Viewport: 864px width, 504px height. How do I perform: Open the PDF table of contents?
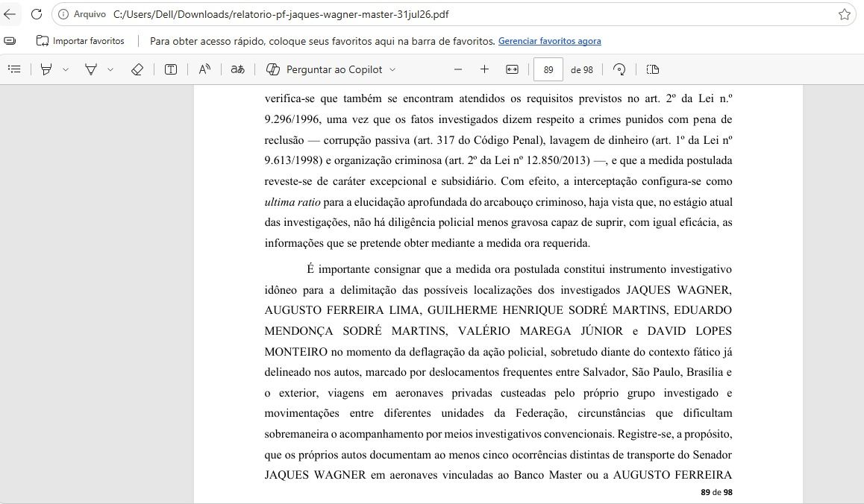(14, 69)
